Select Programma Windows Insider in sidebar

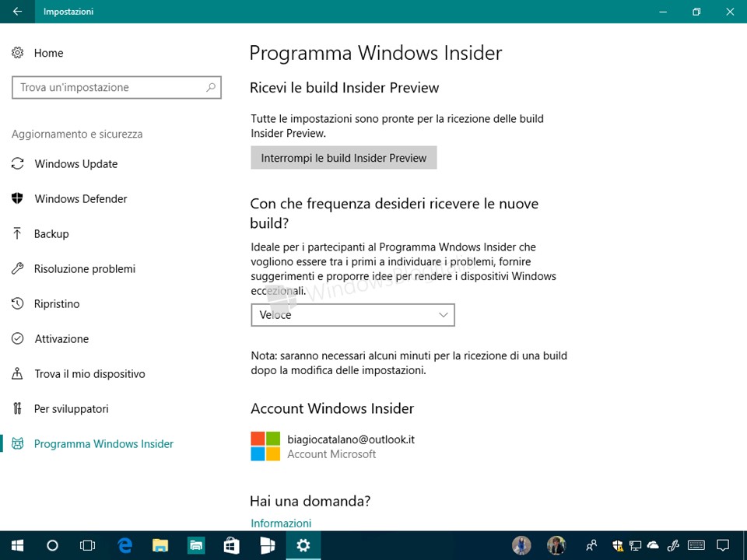[x=103, y=444]
